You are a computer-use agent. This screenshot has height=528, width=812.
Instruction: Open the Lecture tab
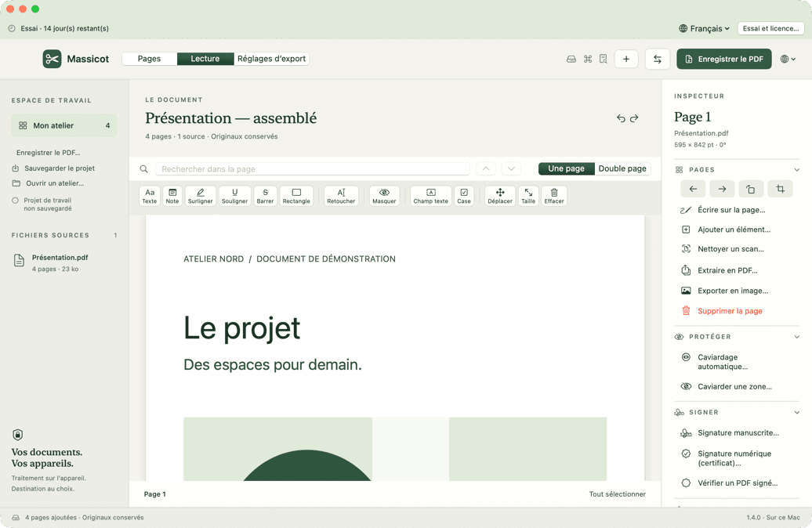click(x=205, y=59)
